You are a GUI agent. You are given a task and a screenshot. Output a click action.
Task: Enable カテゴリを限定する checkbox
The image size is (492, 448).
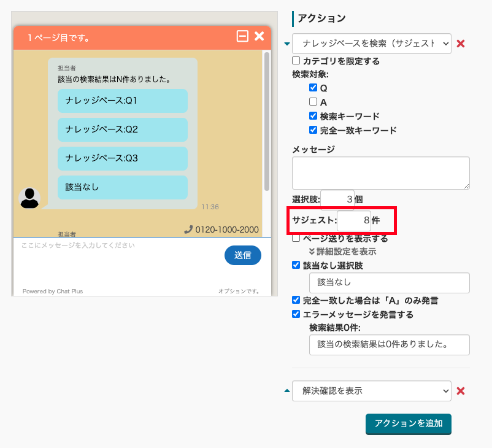(296, 61)
